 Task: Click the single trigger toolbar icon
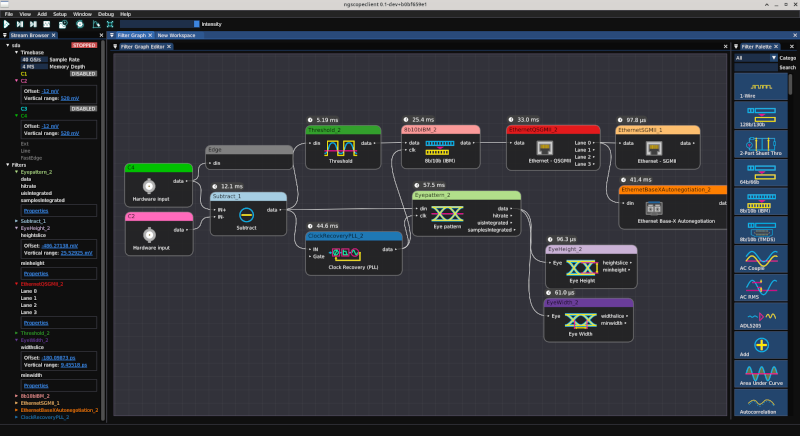pyautogui.click(x=20, y=24)
